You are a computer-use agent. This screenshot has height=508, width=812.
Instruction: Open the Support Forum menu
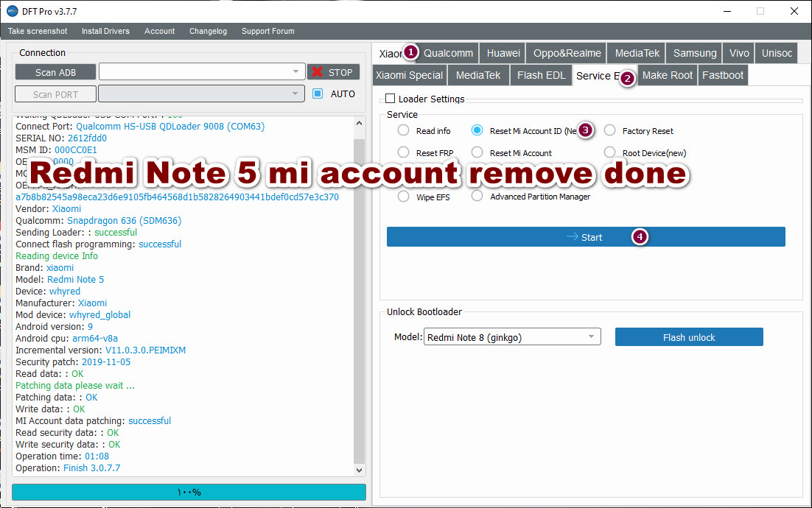coord(267,31)
